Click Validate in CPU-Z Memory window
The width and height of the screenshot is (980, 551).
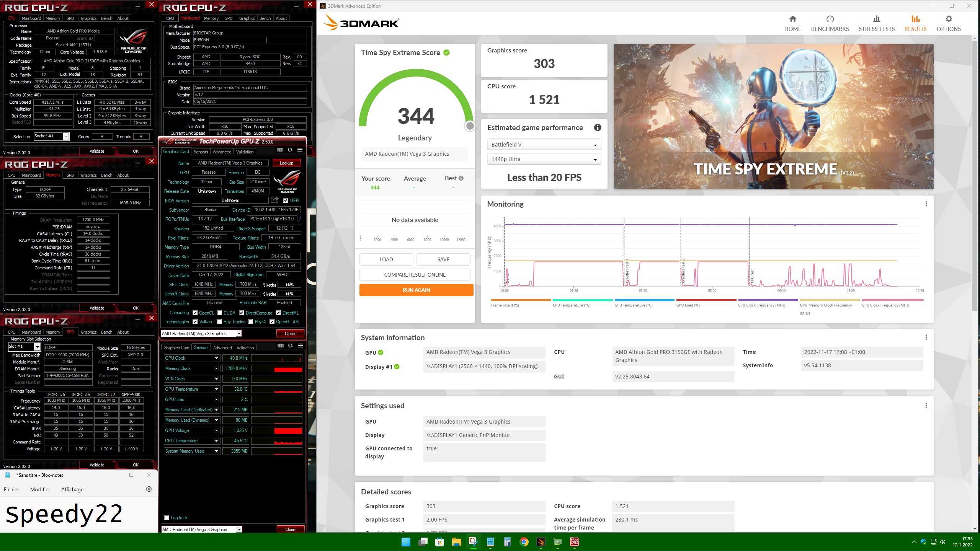click(97, 308)
